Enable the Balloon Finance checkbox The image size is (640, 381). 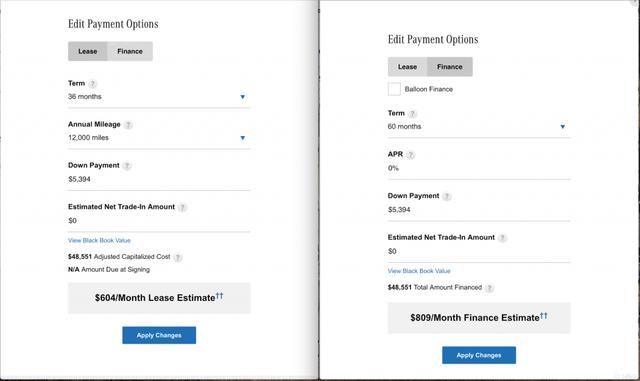(x=394, y=89)
